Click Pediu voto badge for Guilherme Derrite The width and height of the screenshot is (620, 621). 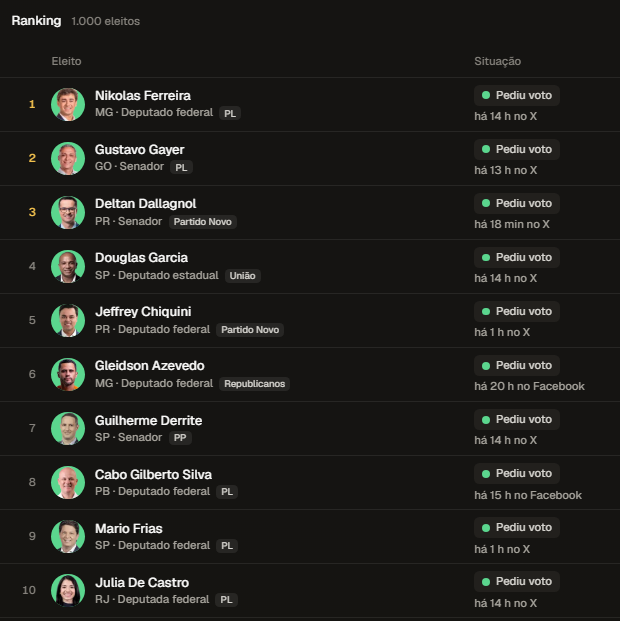(x=517, y=419)
